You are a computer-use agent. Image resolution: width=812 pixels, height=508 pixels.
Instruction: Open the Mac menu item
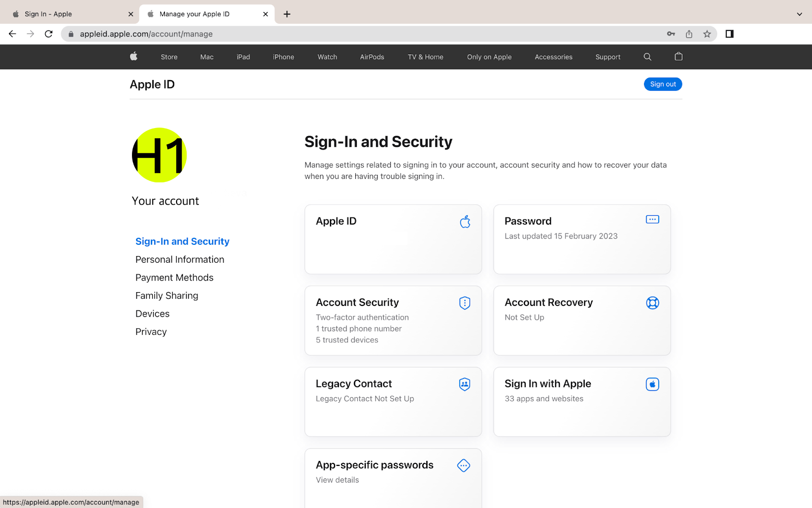[207, 57]
